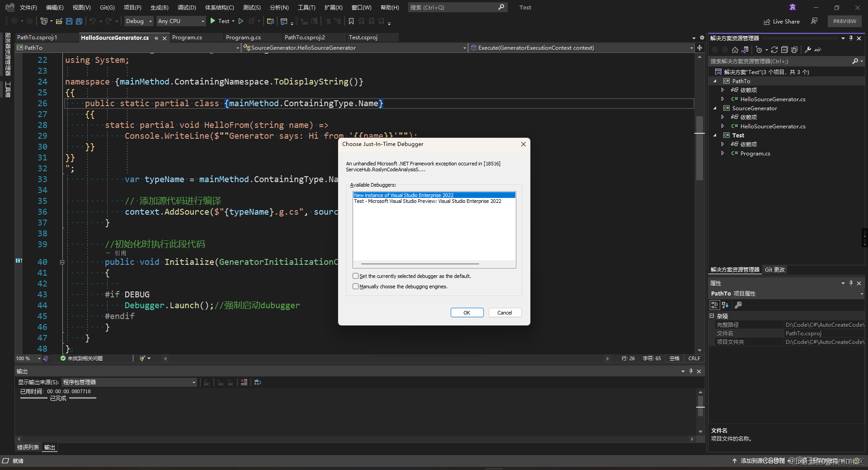The image size is (868, 470).
Task: Click the Solution Explorer search field
Action: click(786, 61)
